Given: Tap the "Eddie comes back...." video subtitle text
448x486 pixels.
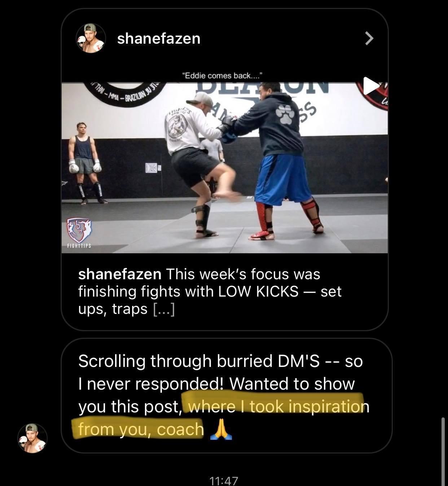Looking at the screenshot, I should click(x=223, y=76).
